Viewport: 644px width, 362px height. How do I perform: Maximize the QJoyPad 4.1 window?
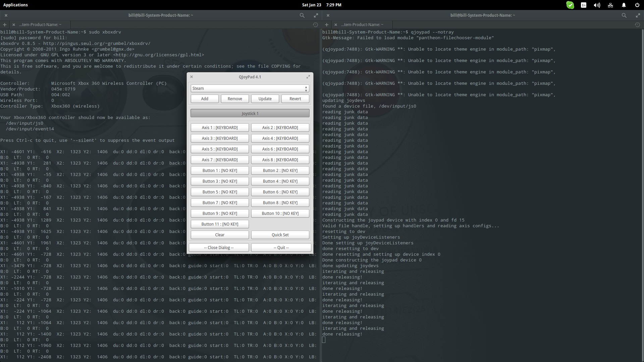click(x=308, y=77)
